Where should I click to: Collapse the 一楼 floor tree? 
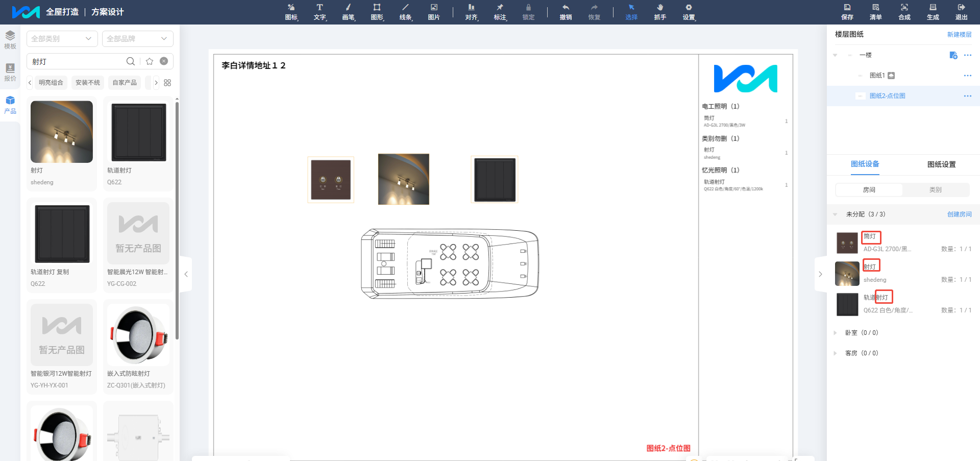click(835, 55)
